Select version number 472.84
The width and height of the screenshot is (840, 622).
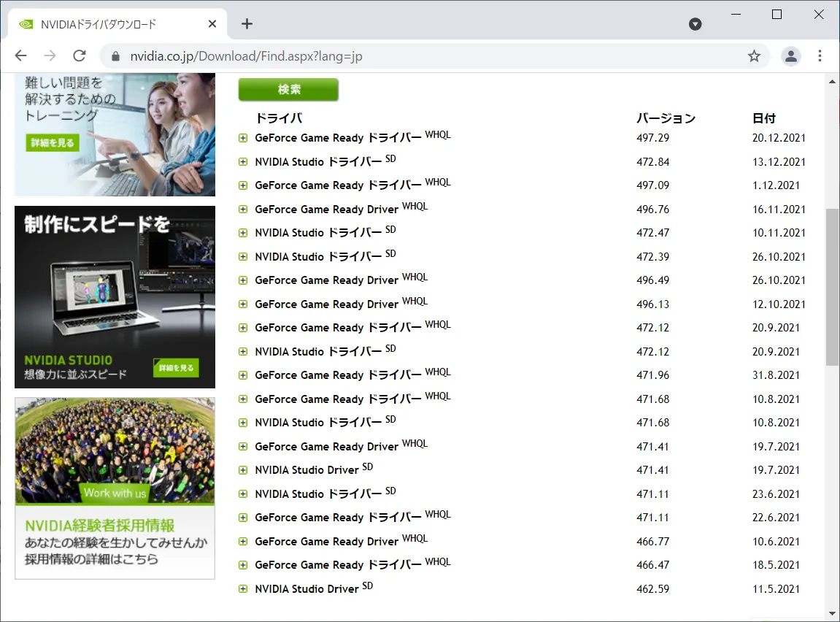[652, 162]
